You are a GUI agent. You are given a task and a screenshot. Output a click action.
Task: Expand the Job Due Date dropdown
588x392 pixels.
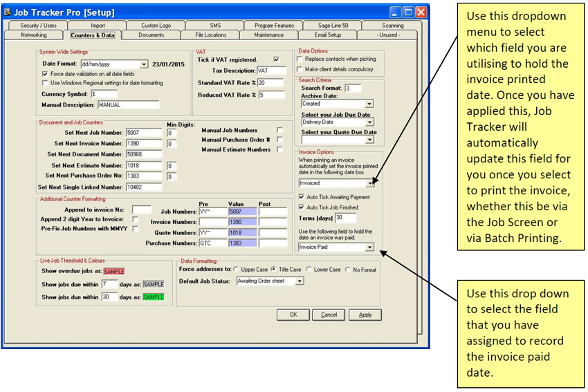369,122
